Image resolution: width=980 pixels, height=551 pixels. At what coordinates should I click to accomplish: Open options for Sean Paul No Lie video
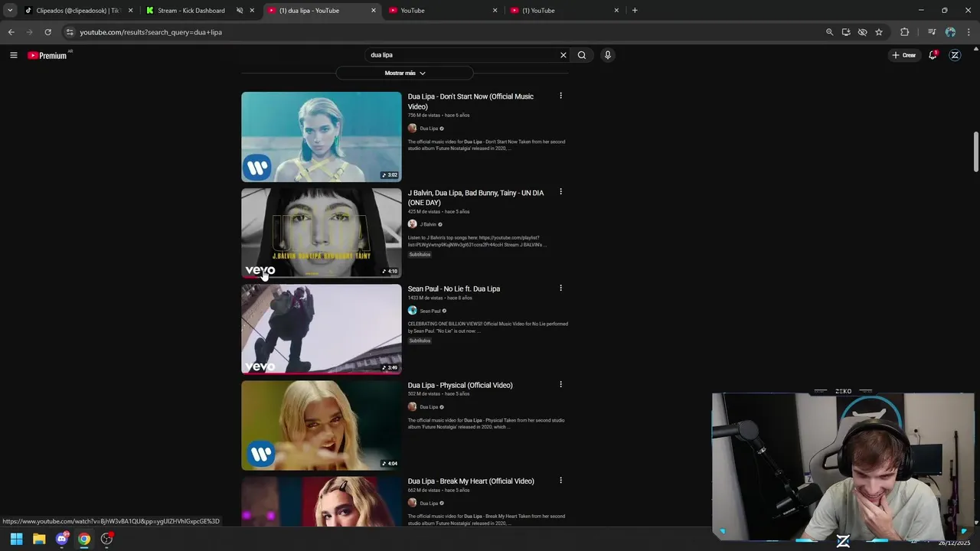[560, 289]
